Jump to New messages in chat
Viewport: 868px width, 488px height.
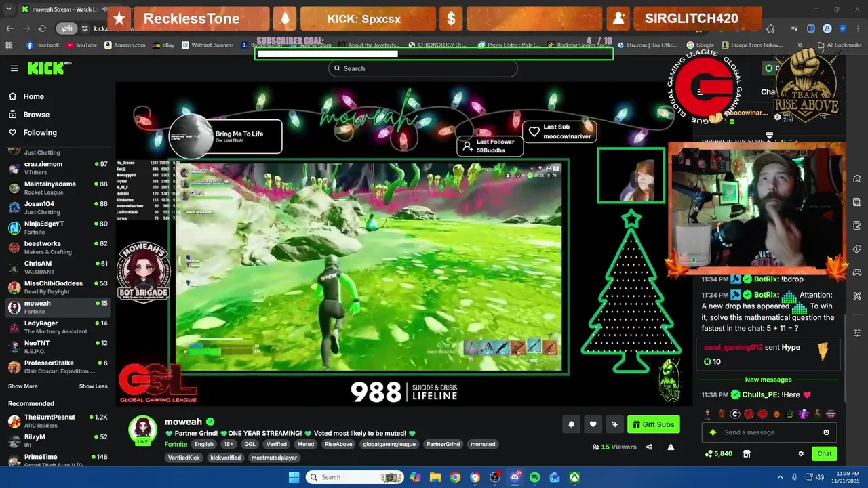[768, 380]
